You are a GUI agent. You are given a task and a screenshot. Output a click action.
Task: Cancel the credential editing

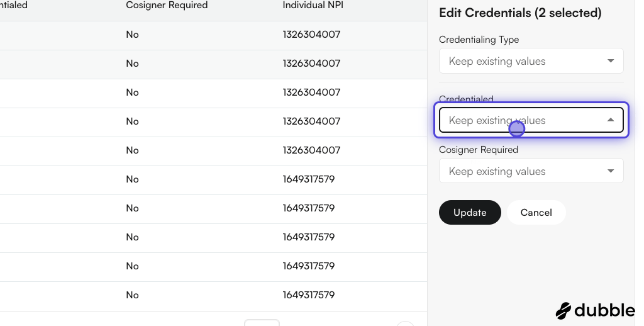[536, 213]
